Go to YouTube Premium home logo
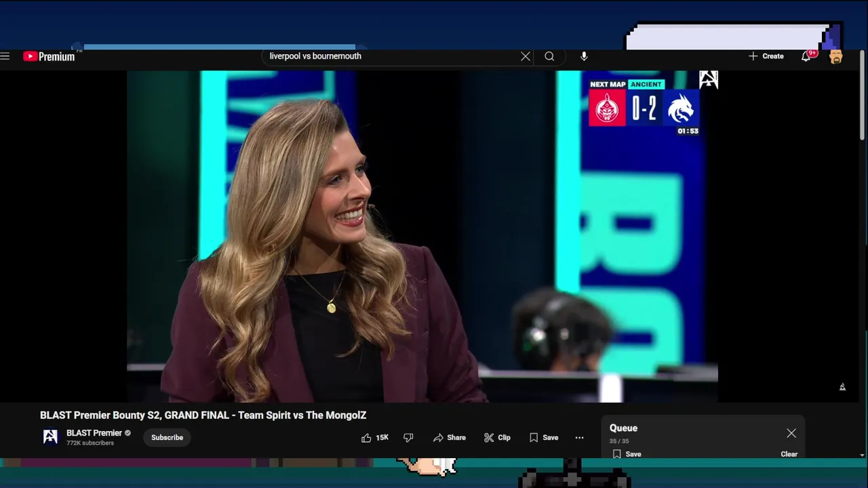The height and width of the screenshot is (488, 868). point(49,56)
